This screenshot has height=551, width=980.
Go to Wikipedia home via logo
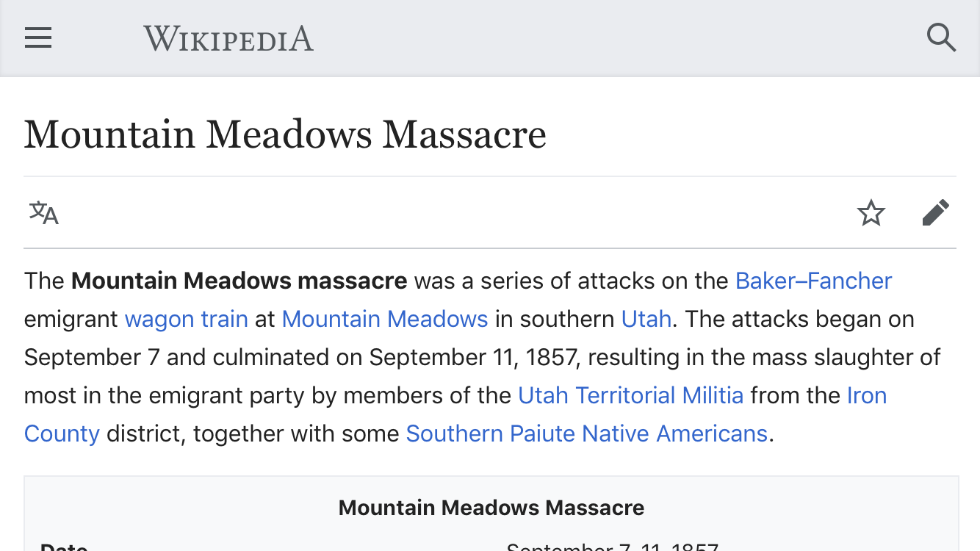click(228, 38)
